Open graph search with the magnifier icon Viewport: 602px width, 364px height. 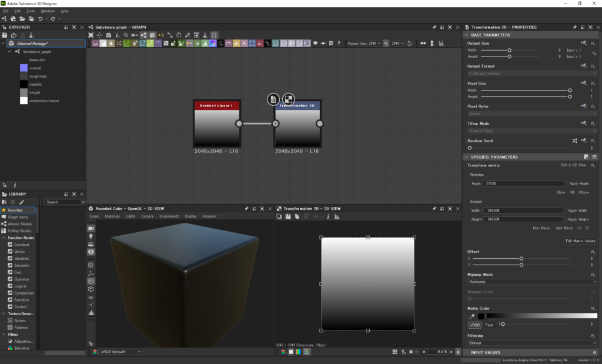(126, 35)
